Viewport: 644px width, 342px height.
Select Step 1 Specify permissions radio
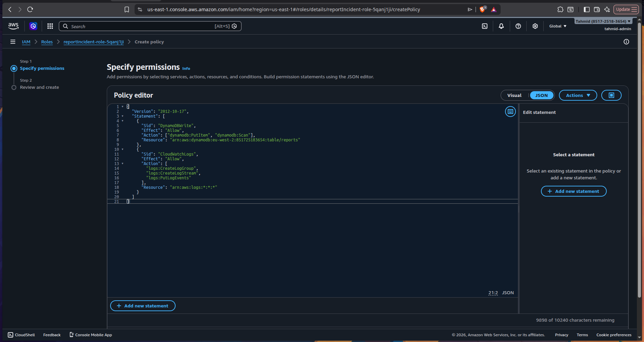14,68
